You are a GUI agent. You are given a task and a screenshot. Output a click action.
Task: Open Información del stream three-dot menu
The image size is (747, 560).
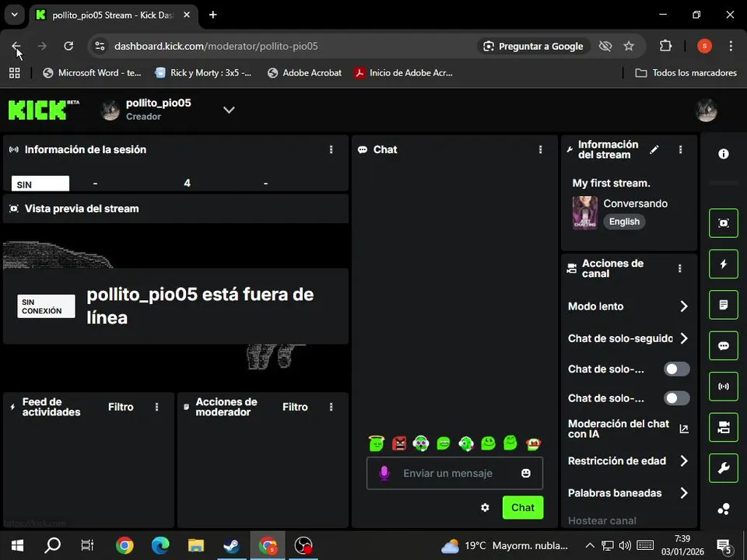(x=680, y=149)
